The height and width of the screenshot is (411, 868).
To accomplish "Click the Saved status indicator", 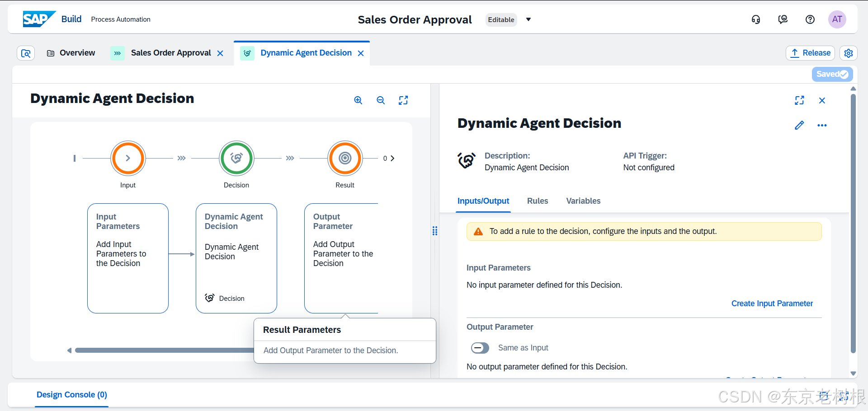I will click(832, 74).
